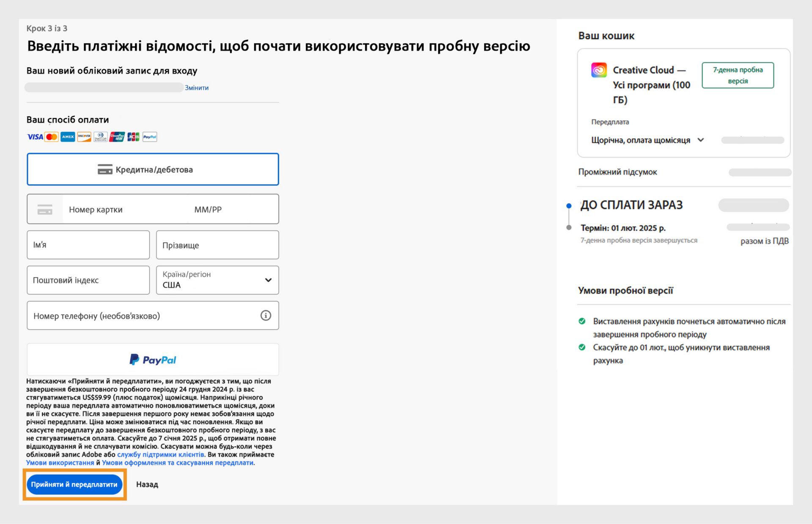Select Кредитна/дебетова payment method

pos(153,169)
